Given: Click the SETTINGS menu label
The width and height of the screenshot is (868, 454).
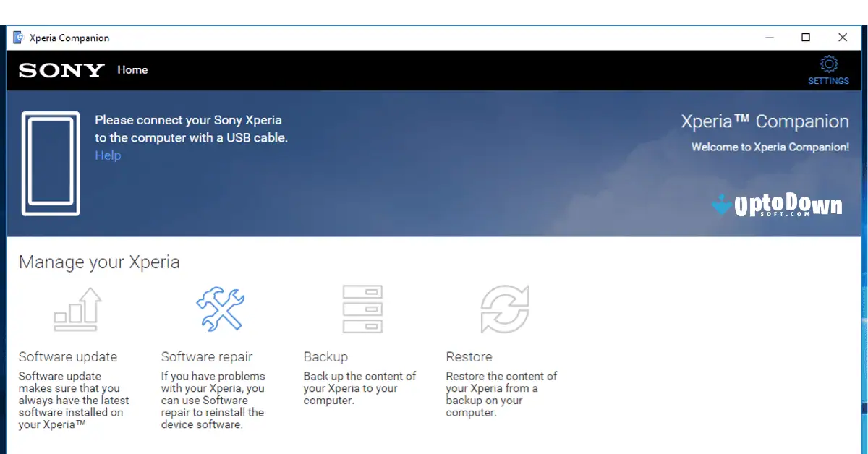Looking at the screenshot, I should (x=828, y=81).
